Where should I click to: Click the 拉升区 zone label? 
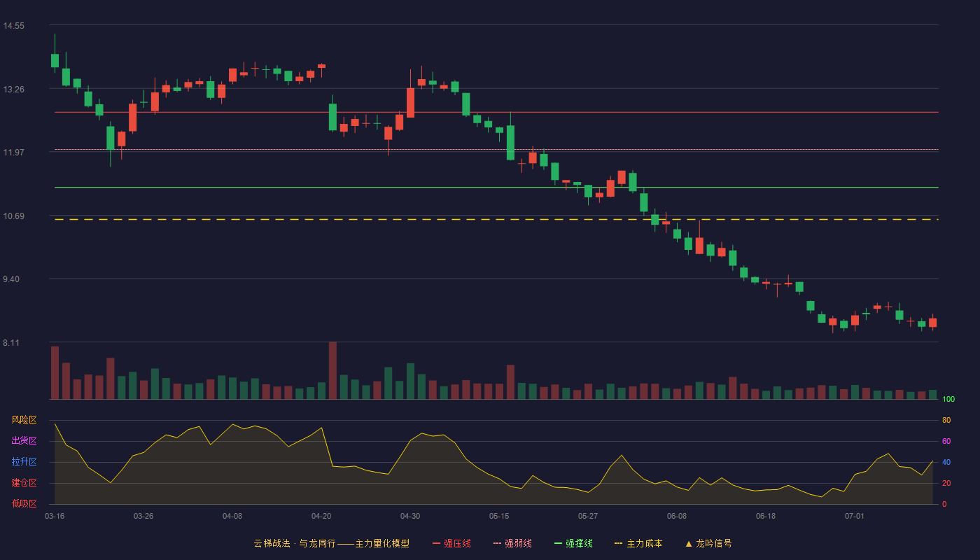pyautogui.click(x=24, y=462)
